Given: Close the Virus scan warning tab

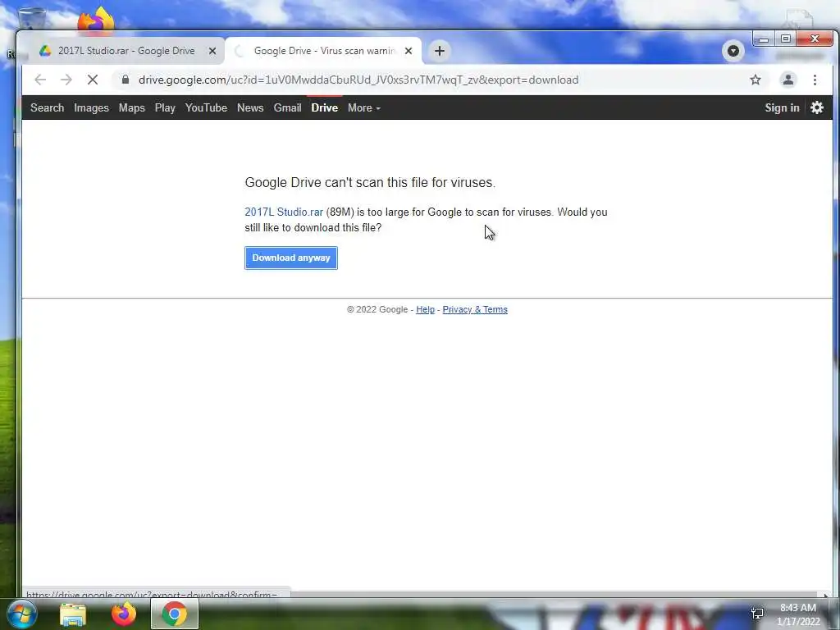Looking at the screenshot, I should 409,51.
